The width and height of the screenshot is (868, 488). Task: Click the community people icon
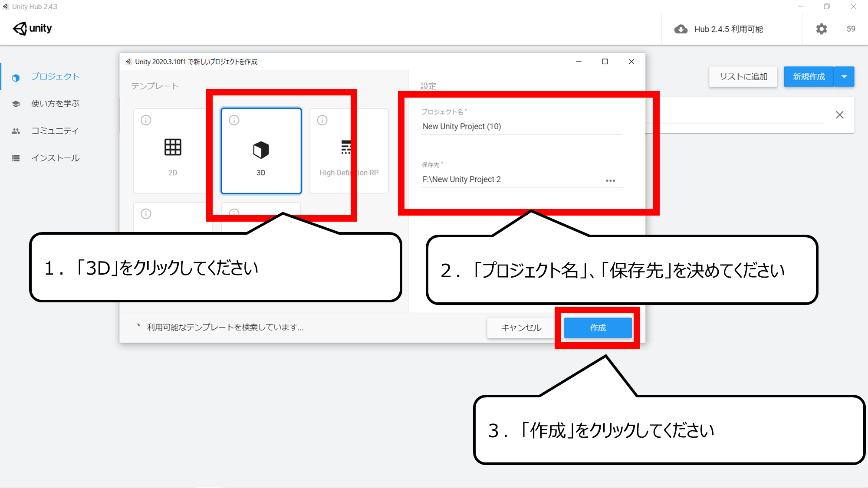[16, 131]
